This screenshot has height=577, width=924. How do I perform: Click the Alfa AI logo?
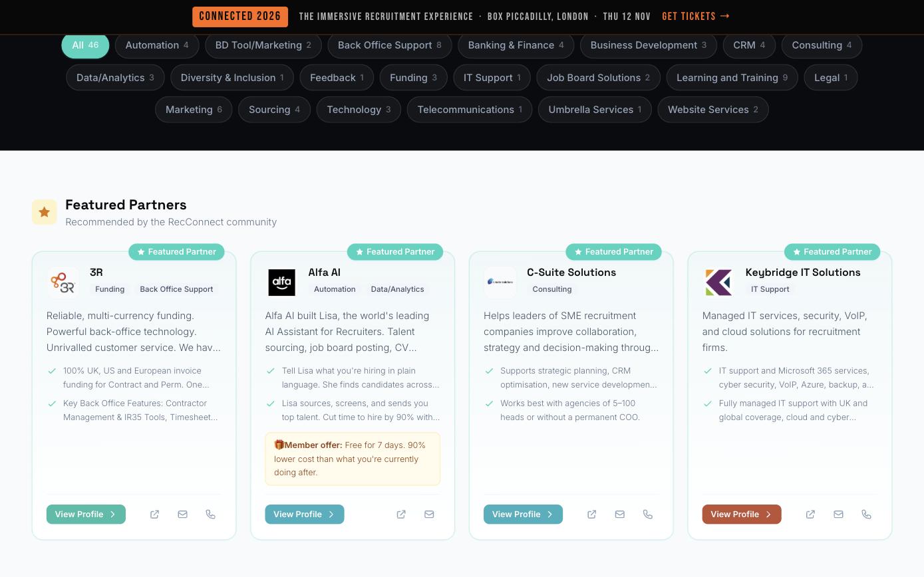coord(281,283)
